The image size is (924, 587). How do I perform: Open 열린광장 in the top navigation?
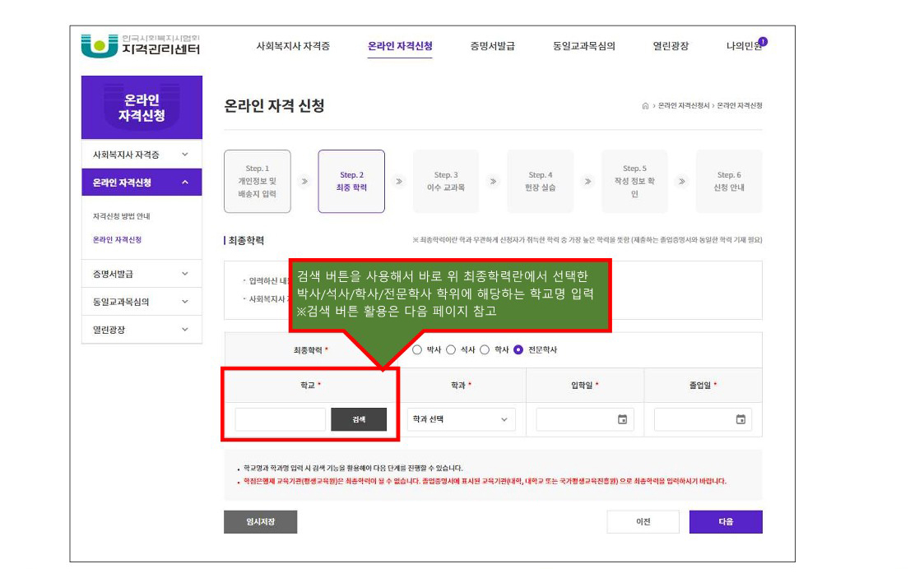click(x=671, y=46)
